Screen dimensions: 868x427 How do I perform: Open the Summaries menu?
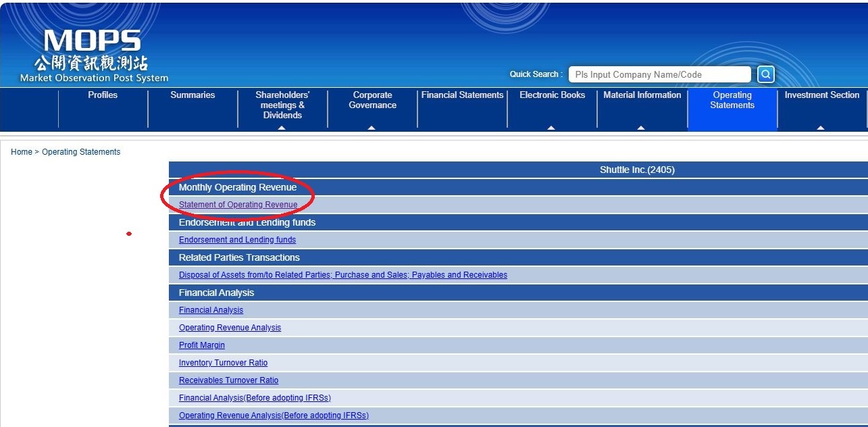(193, 95)
